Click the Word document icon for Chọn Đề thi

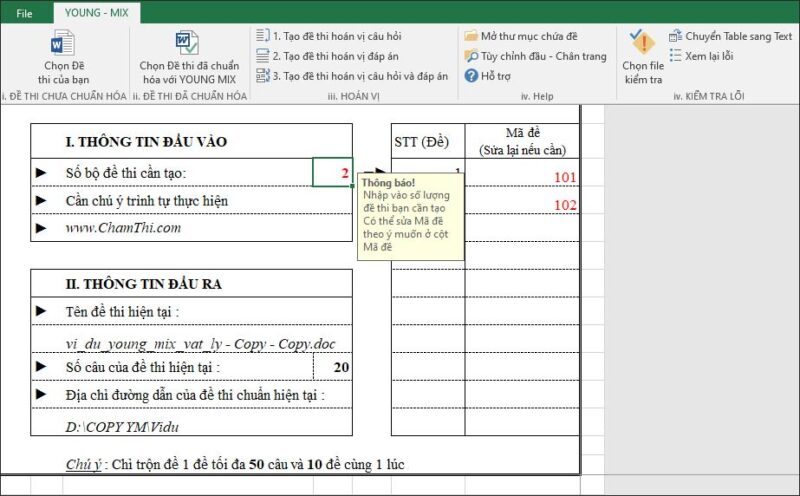coord(63,44)
